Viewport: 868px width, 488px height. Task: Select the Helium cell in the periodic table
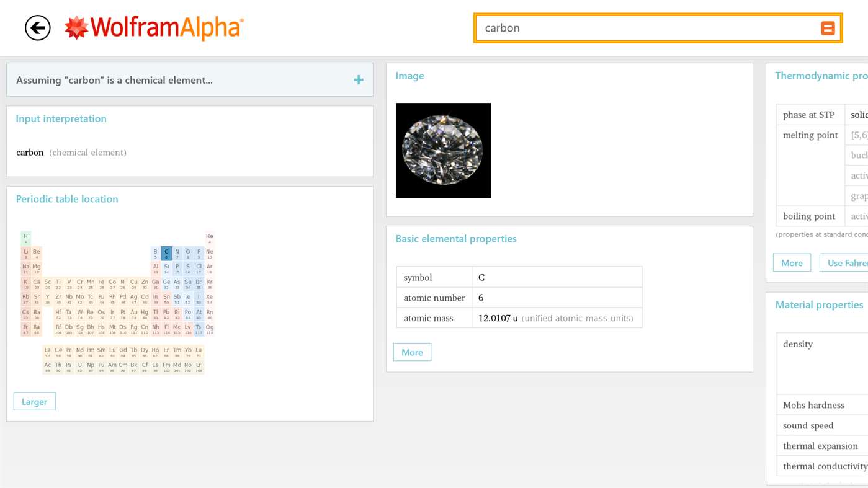pos(209,239)
